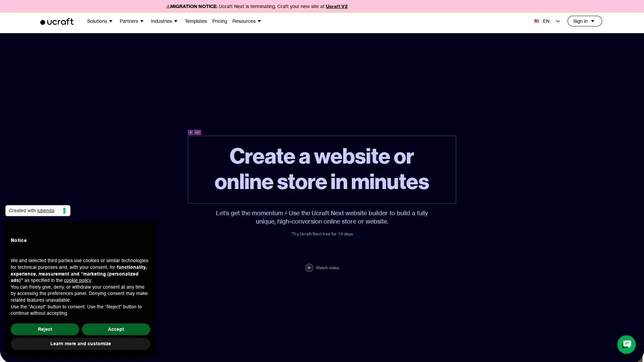The image size is (644, 362).
Task: Open the cookie policy link
Action: 77,280
